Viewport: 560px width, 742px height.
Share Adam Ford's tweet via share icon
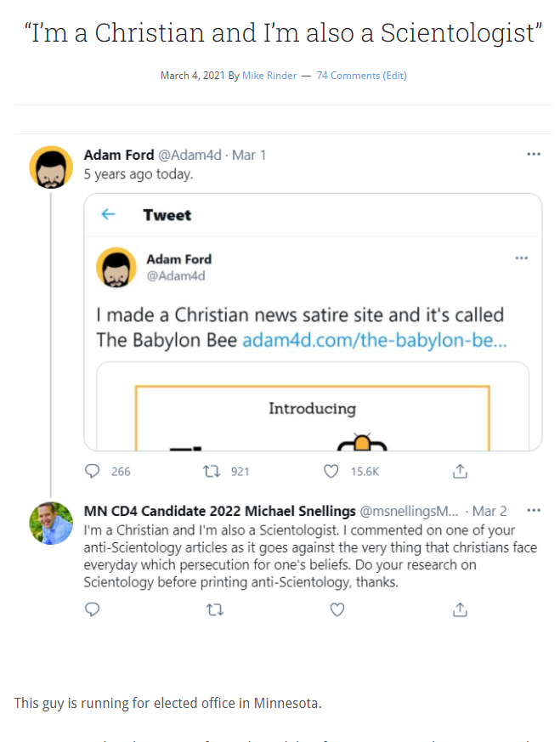[x=460, y=471]
